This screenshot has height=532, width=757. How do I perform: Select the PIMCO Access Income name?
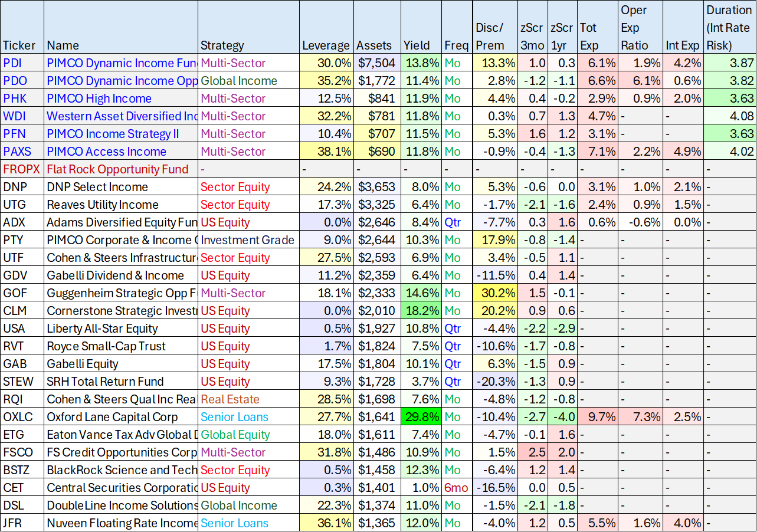coord(107,152)
